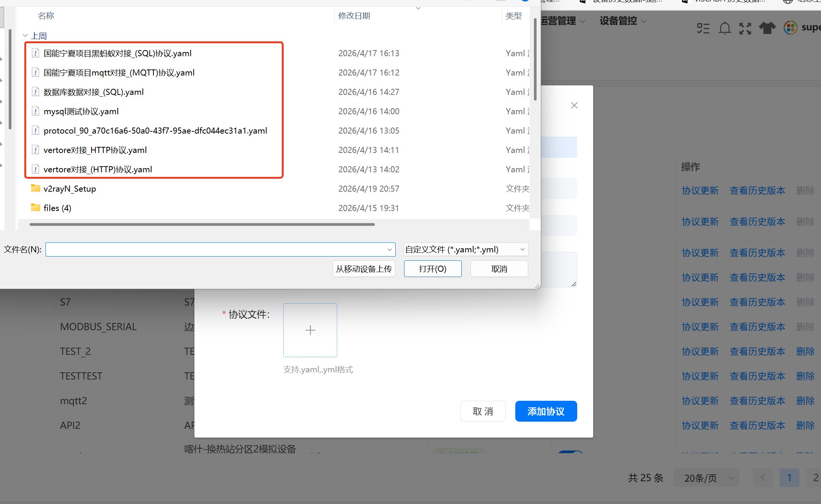Screen dimensions: 821x504
Task: Click the 2026/4/19 20:57 date cell
Action: coord(369,189)
